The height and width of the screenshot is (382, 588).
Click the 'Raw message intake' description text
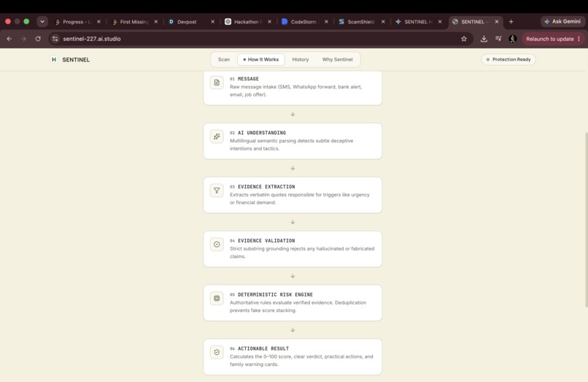(296, 90)
